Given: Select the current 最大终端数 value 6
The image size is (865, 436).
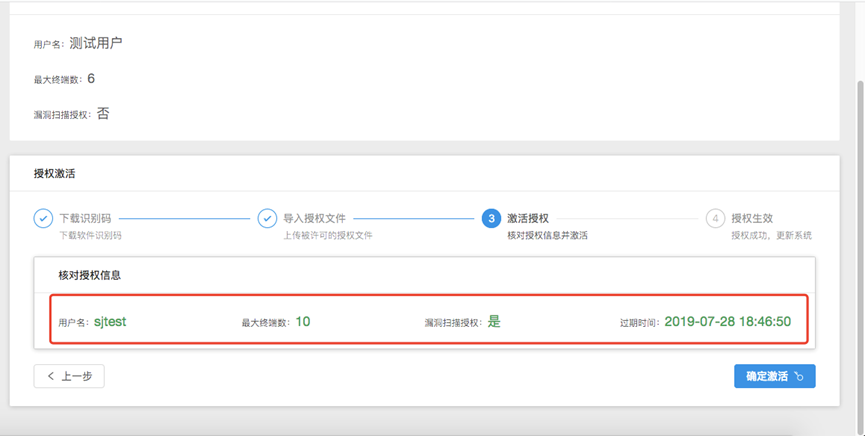Looking at the screenshot, I should tap(91, 79).
